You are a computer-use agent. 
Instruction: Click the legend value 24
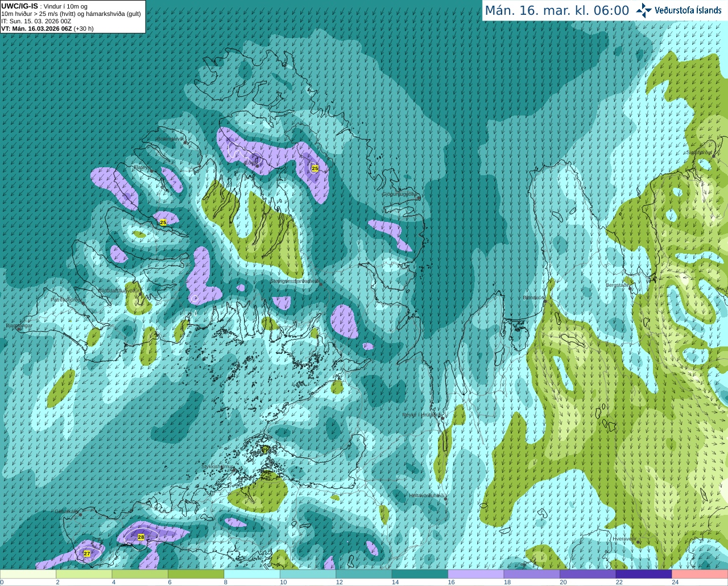click(x=675, y=582)
